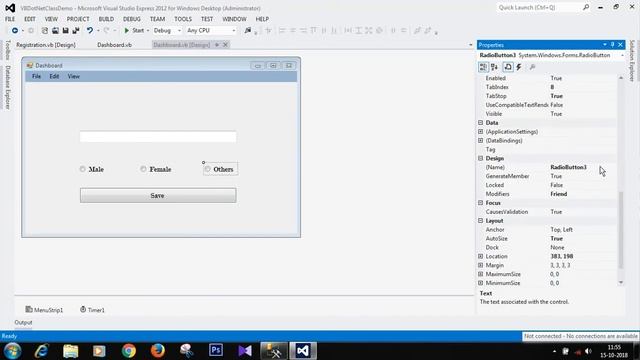The image size is (640, 360).
Task: Click the Find in Files toolbar icon
Action: [247, 31]
